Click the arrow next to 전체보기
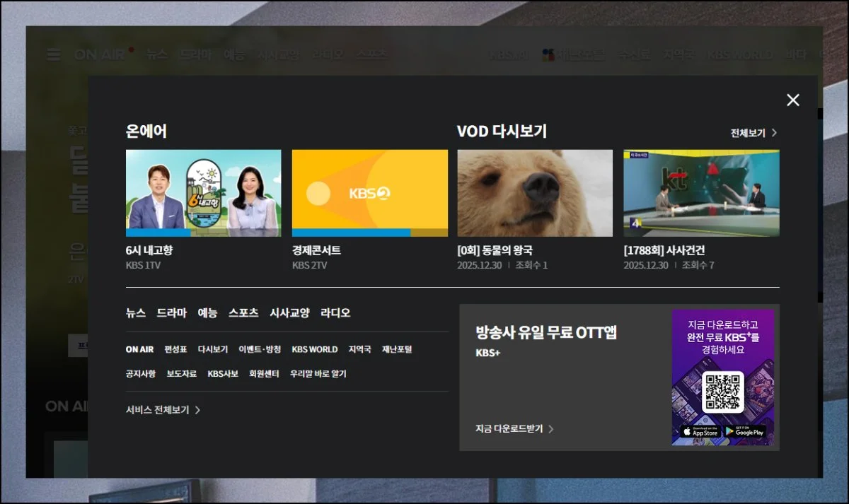Image resolution: width=849 pixels, height=504 pixels. click(x=774, y=133)
